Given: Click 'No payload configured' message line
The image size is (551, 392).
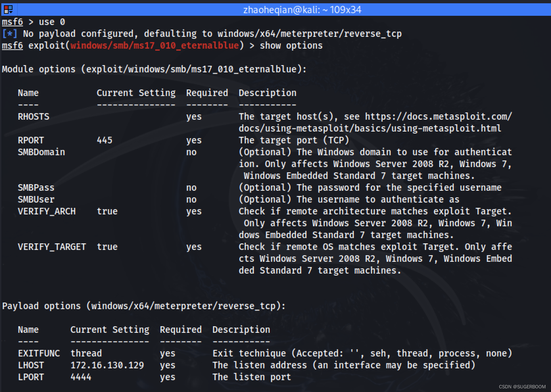Looking at the screenshot, I should 212,34.
